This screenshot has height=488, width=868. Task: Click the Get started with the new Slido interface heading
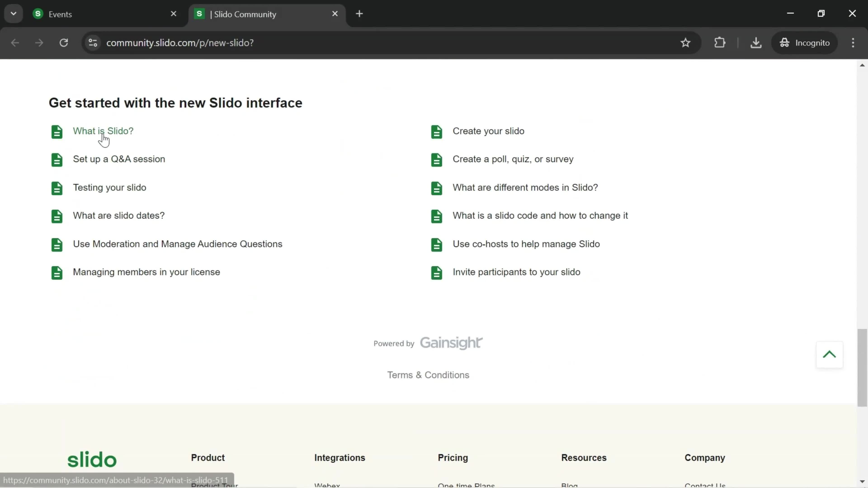point(176,103)
